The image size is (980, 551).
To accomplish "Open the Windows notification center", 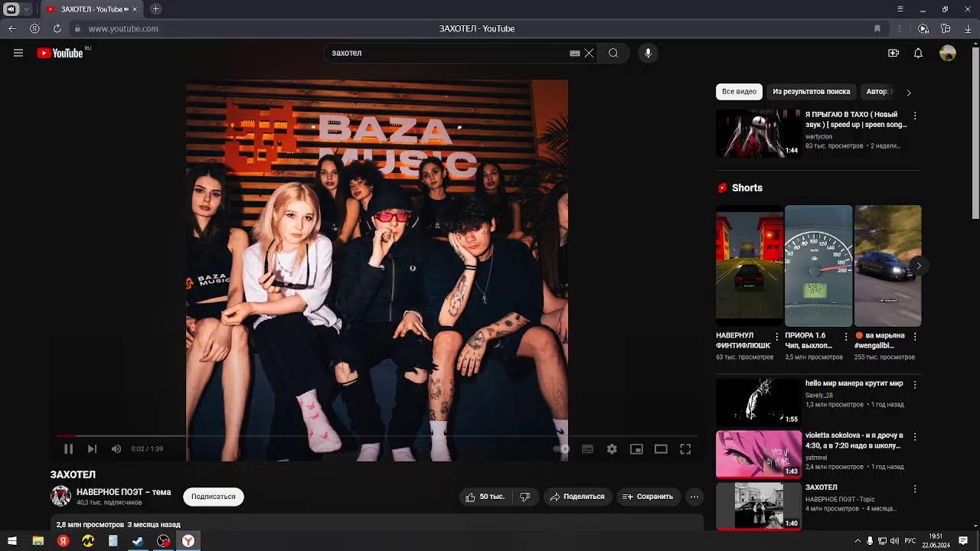I will pos(964,541).
